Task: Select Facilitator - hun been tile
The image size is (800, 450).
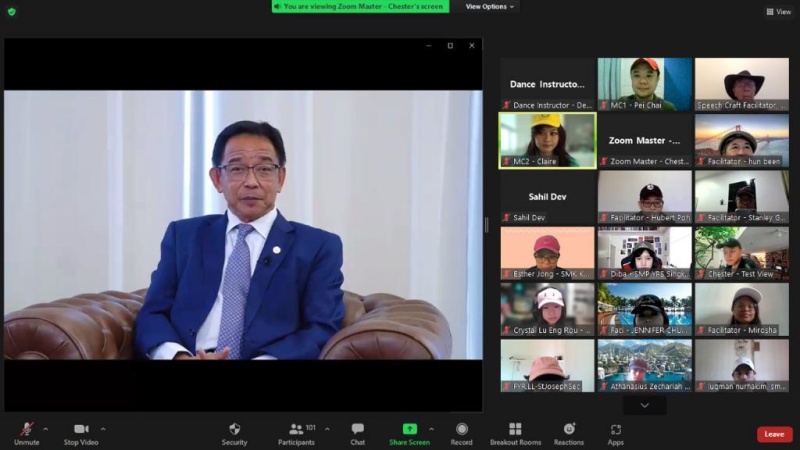Action: pyautogui.click(x=742, y=141)
